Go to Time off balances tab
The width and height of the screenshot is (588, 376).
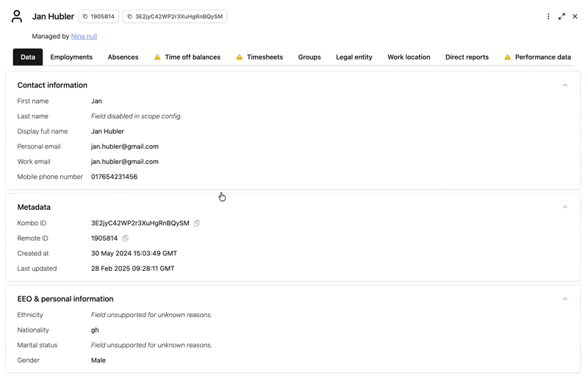193,57
